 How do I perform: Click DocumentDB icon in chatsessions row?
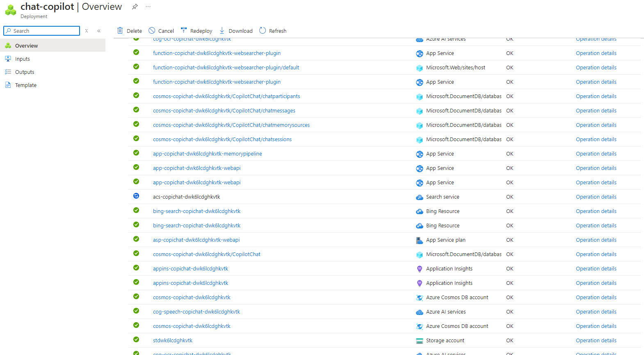pyautogui.click(x=420, y=140)
